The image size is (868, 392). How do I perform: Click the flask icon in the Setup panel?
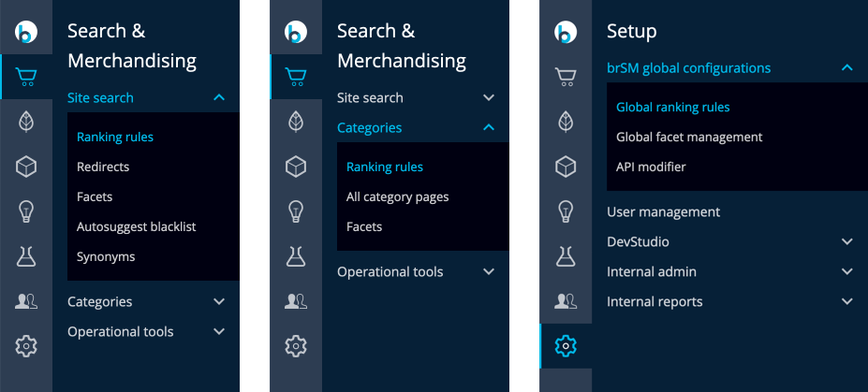coord(566,256)
